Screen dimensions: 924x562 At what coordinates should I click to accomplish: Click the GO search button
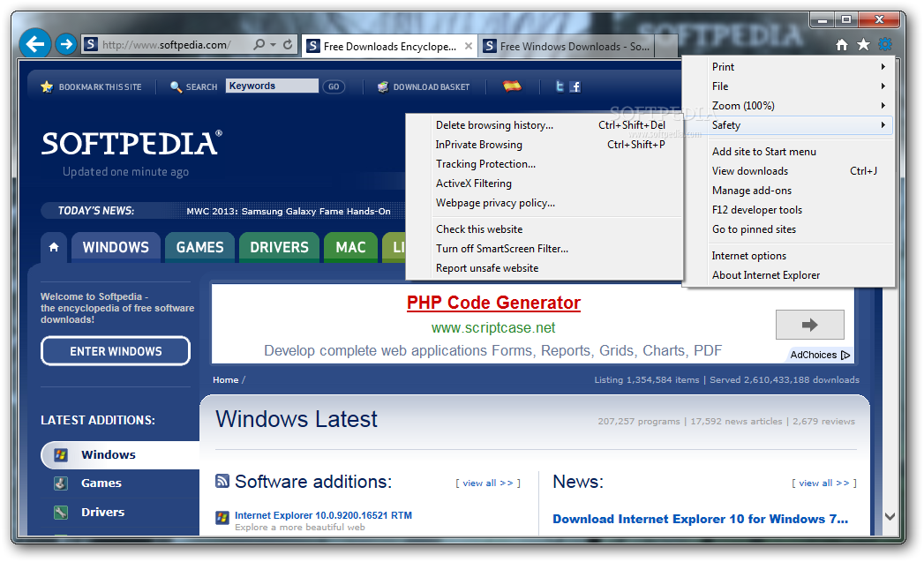pyautogui.click(x=334, y=86)
